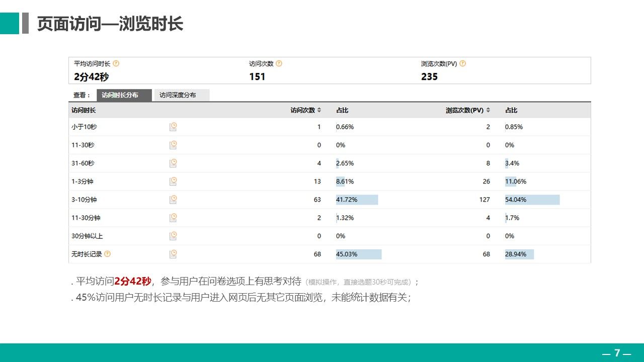Click the 1.7% percentage cell
Screen dimensions: 644x362
[x=512, y=218]
